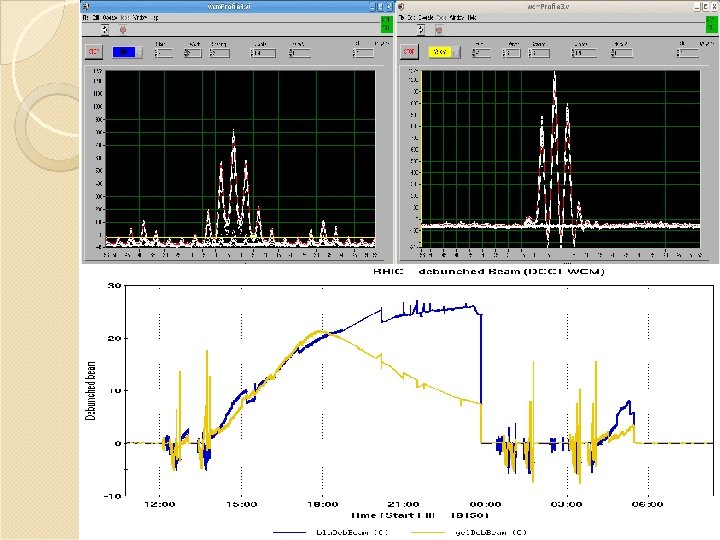Image resolution: width=720 pixels, height=540 pixels.
Task: Open Window menu in left window
Action: [x=140, y=17]
